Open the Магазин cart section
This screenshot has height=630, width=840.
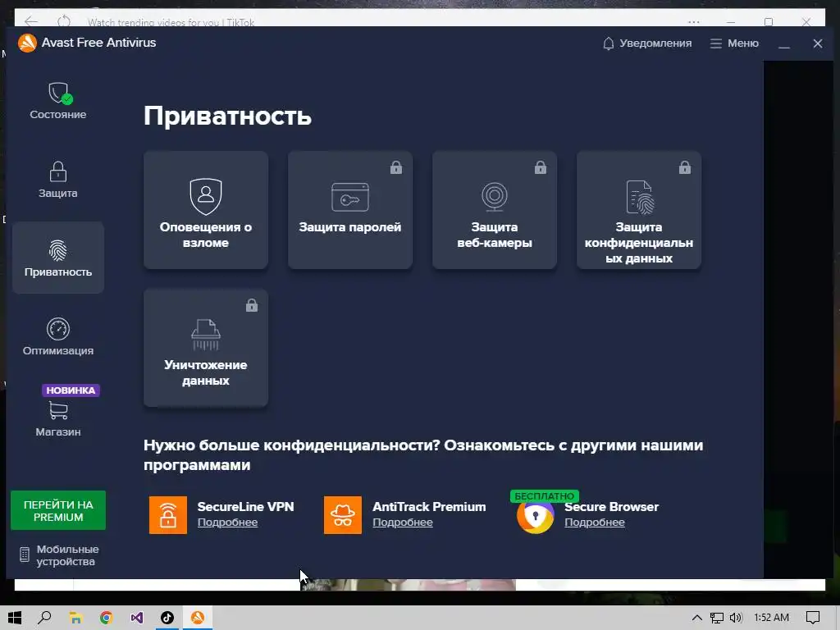[x=58, y=418]
